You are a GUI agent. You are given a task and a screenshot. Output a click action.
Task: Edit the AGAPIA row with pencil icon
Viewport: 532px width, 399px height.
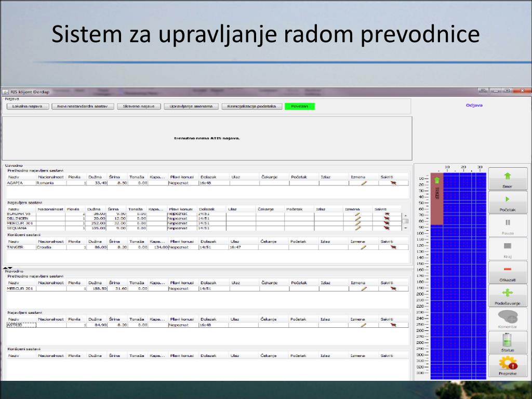pos(364,183)
